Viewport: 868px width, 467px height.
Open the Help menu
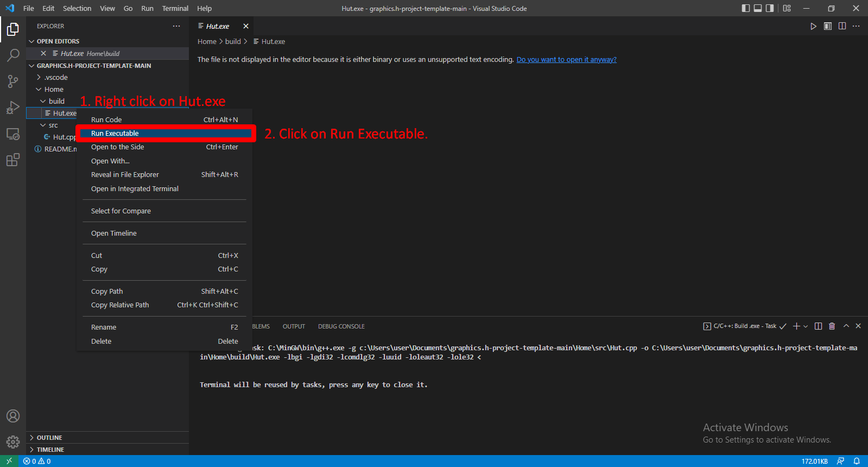point(204,8)
